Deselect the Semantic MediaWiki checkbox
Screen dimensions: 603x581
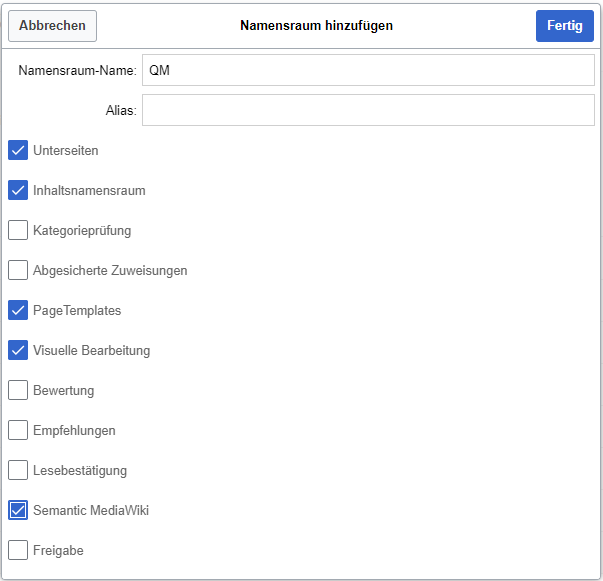coord(18,510)
